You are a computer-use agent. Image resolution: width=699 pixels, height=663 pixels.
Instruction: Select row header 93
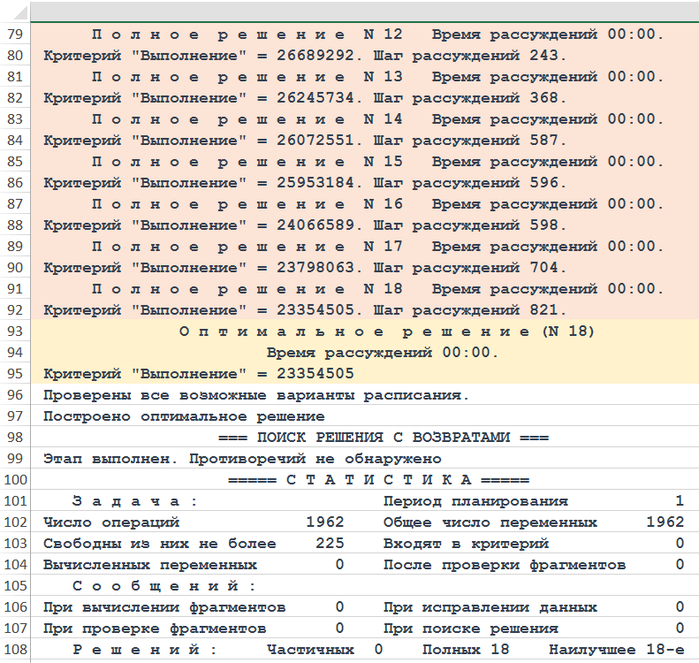tap(14, 331)
